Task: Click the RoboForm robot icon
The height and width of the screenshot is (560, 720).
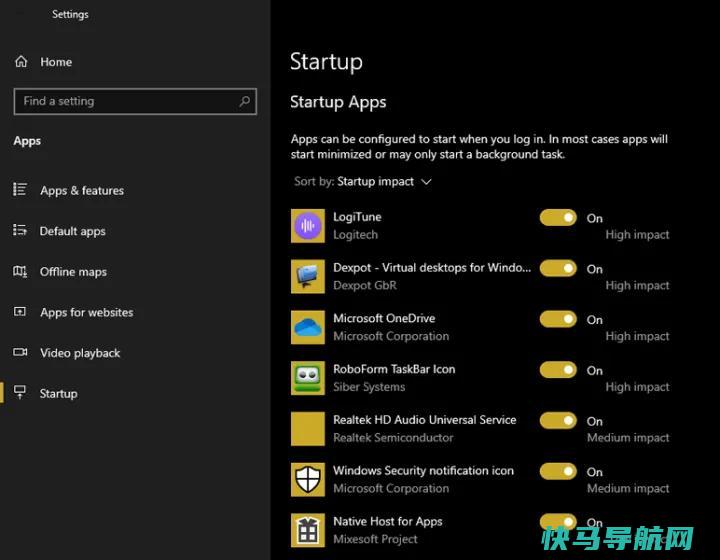Action: pos(308,378)
